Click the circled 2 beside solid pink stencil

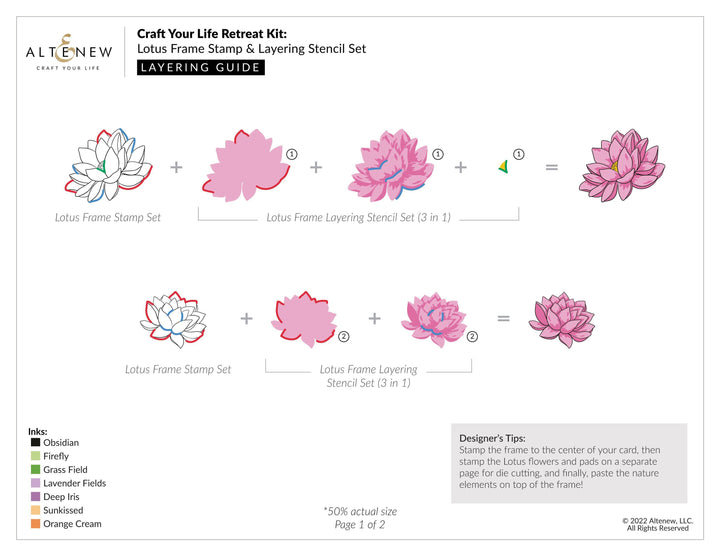coord(344,337)
